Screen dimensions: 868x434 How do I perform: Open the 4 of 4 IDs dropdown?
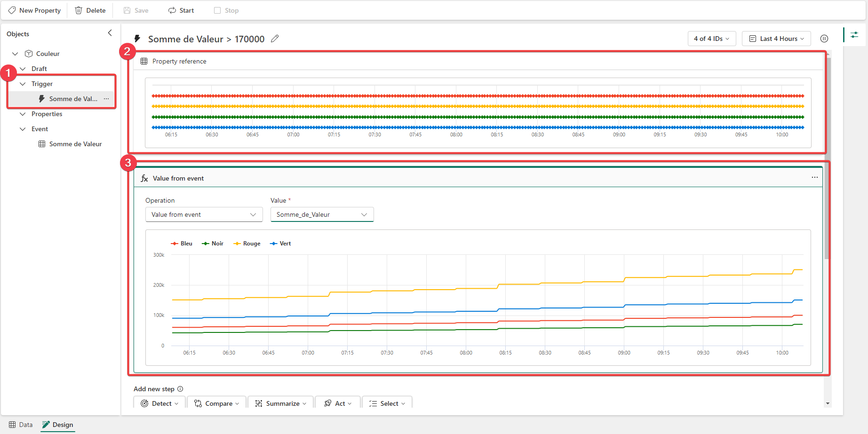tap(711, 39)
